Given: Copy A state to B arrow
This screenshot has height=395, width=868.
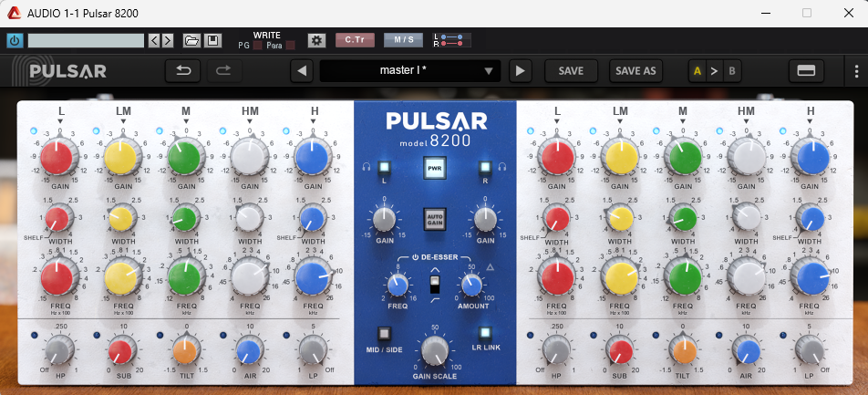Looking at the screenshot, I should pos(714,71).
